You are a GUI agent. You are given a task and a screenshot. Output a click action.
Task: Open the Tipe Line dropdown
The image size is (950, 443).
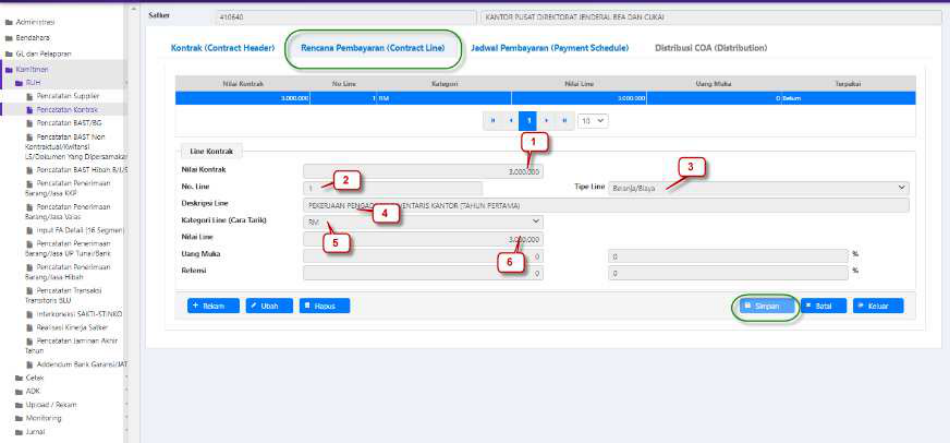tap(758, 187)
